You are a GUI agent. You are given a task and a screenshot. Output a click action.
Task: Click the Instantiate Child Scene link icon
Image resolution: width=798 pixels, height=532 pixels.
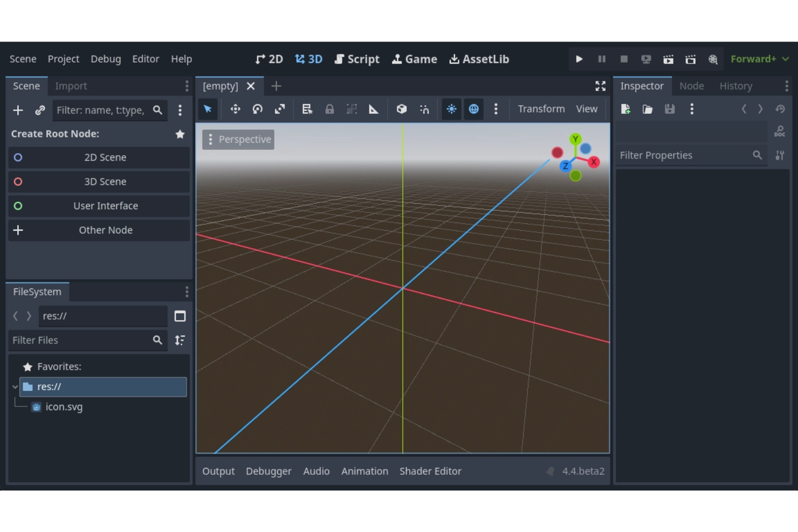click(x=39, y=110)
